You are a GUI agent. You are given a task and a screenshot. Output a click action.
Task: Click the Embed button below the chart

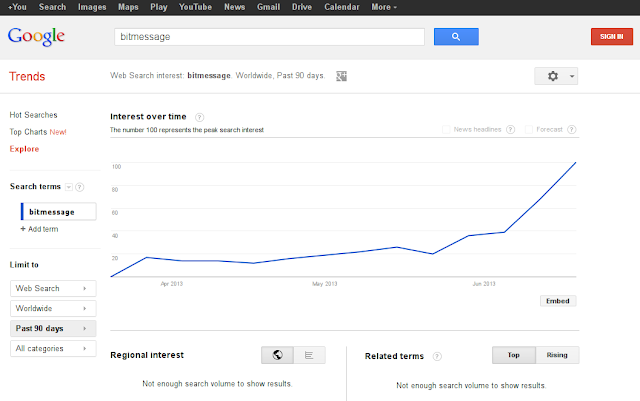[x=558, y=301]
